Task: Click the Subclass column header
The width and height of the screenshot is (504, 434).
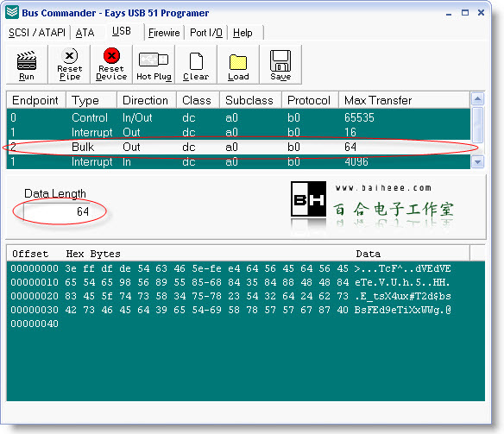Action: [251, 100]
